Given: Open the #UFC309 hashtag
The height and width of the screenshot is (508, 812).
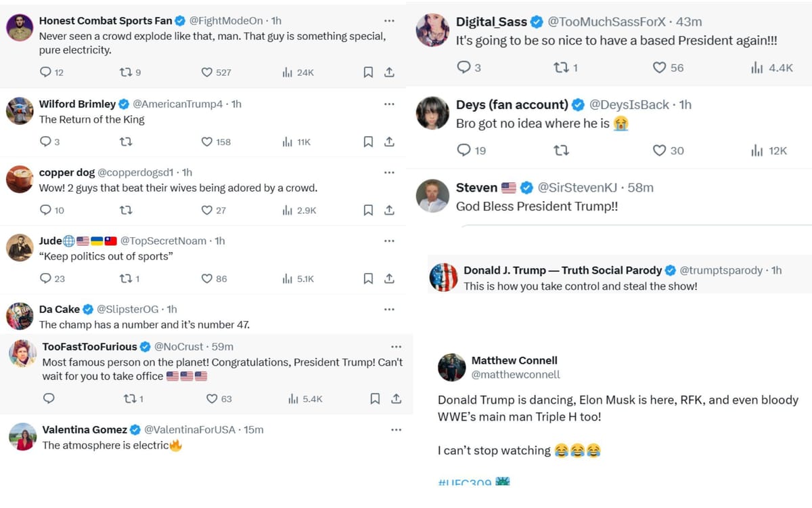Looking at the screenshot, I should click(x=464, y=483).
